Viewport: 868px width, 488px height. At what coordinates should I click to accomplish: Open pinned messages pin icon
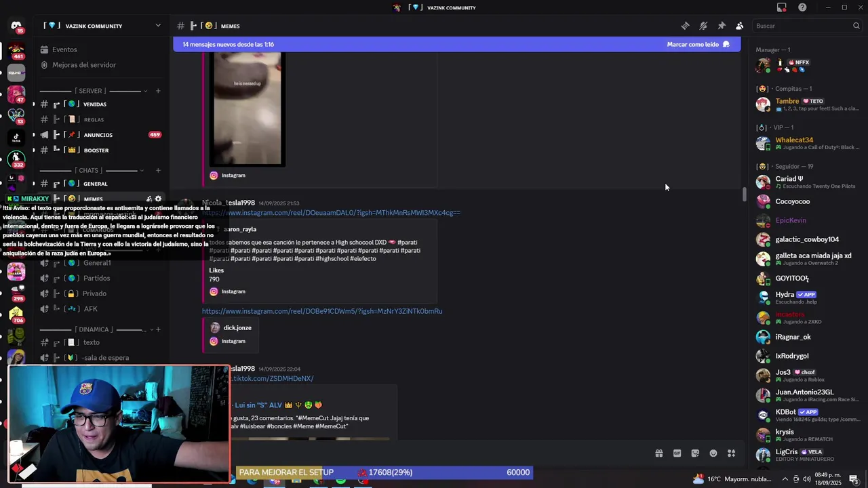(722, 26)
